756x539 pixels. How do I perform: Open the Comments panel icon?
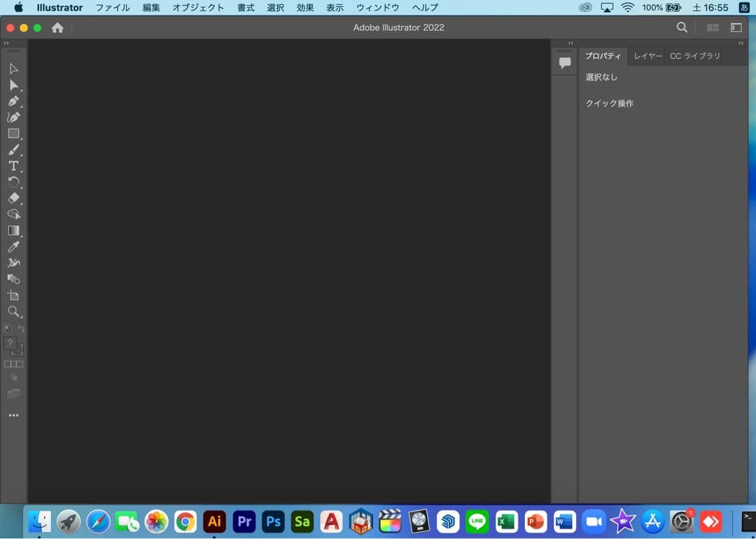(564, 62)
